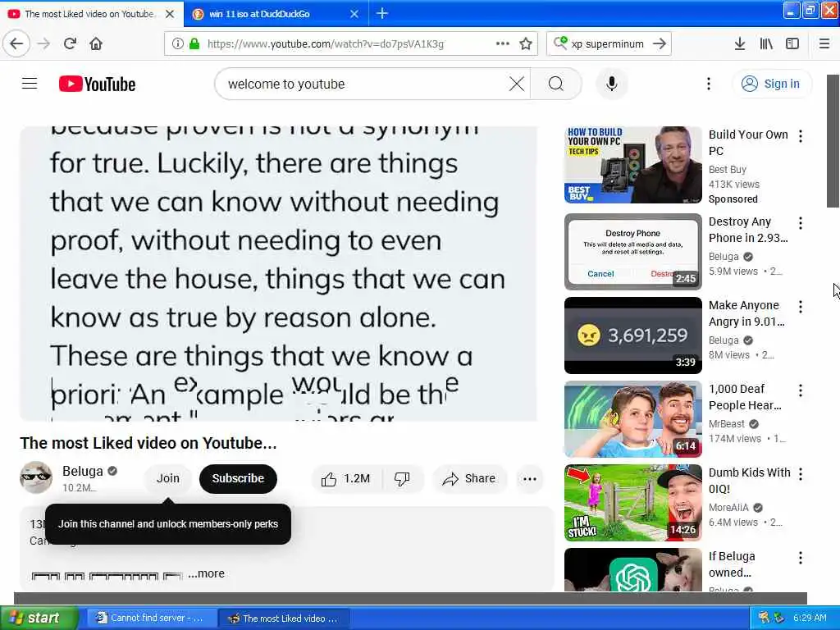Viewport: 840px width, 630px height.
Task: Open options for Make Anyone Angry video
Action: [x=801, y=307]
